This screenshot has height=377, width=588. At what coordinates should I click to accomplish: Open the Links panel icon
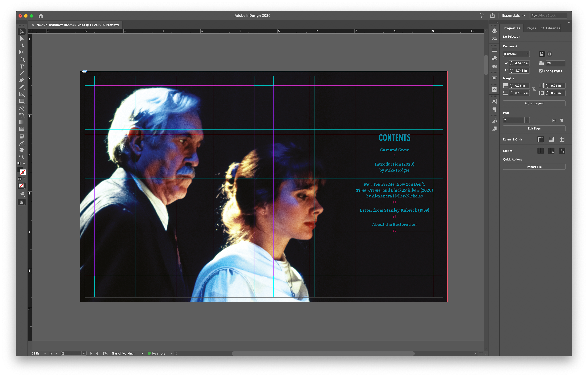click(494, 39)
